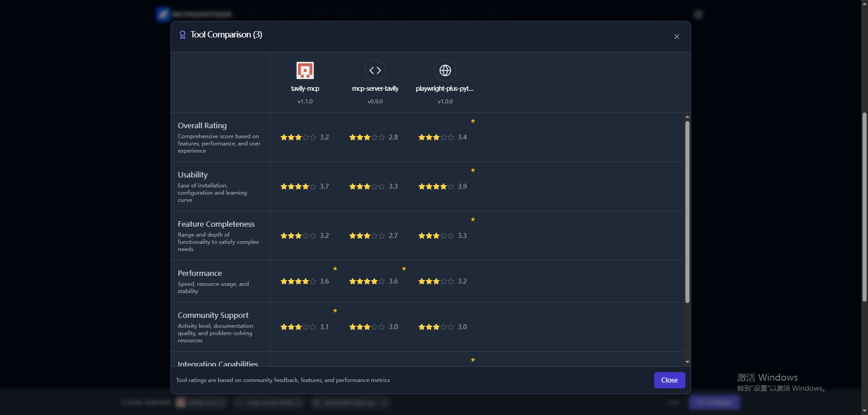868x415 pixels.
Task: Click the Overall Rating value 3.2
Action: [325, 137]
